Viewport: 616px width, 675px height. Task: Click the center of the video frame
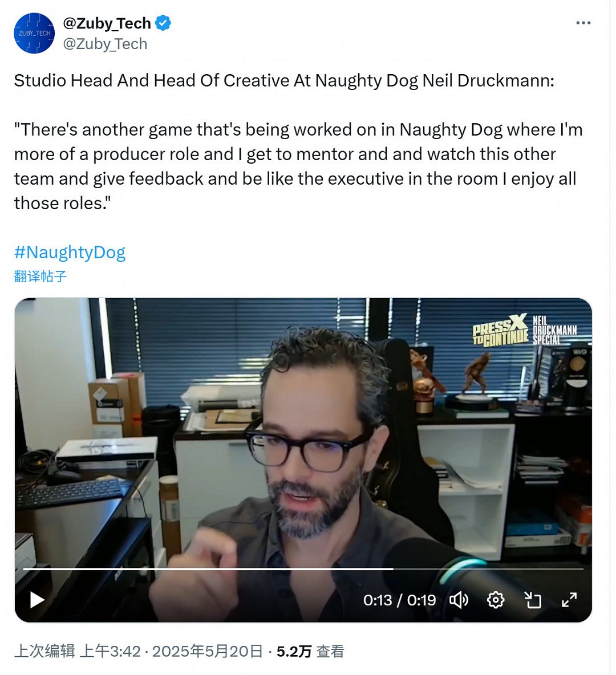click(x=303, y=460)
